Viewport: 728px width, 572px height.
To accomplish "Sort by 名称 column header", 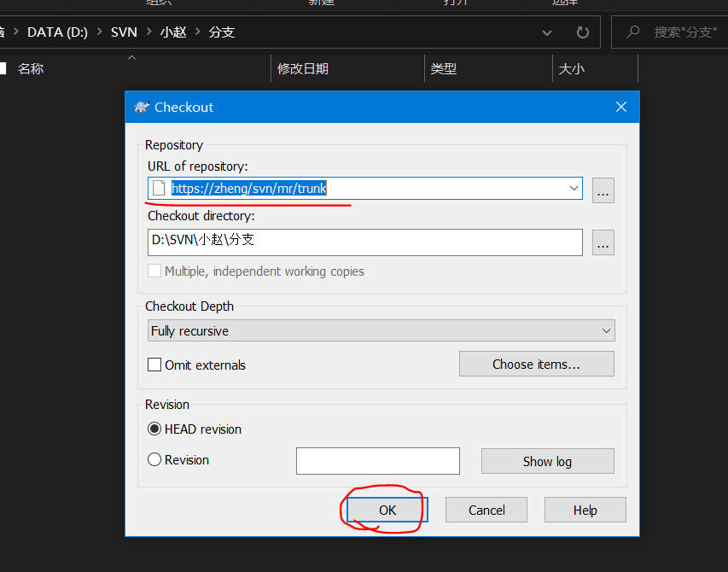I will [31, 68].
